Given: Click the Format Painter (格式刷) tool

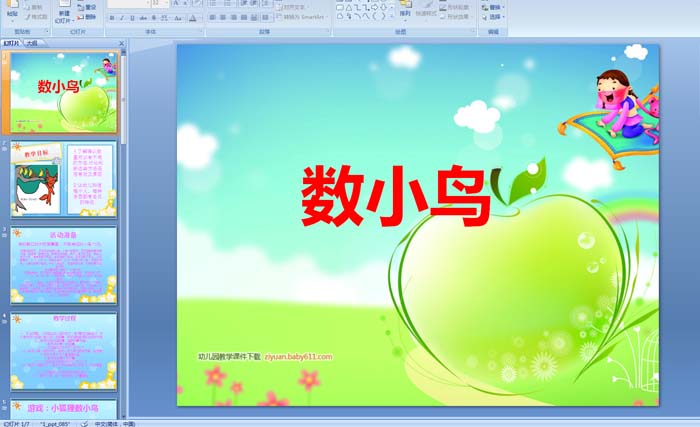Looking at the screenshot, I should [x=36, y=17].
